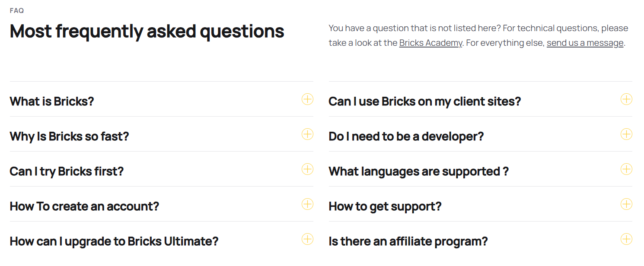Viewport: 644px width, 266px height.
Task: Click plus icon beside What is Bricks?
Action: click(x=307, y=99)
